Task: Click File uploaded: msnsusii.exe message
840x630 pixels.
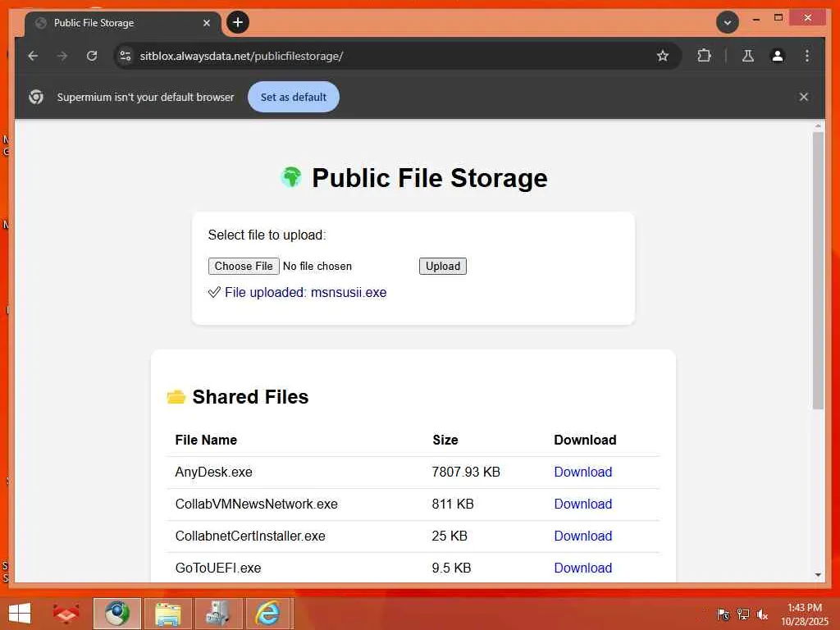Action: click(x=297, y=293)
